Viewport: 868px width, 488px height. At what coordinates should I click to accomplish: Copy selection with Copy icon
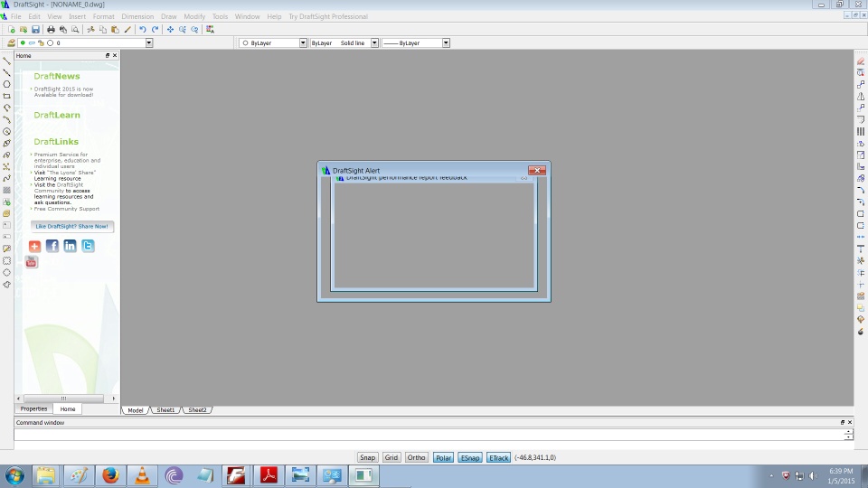tap(103, 29)
